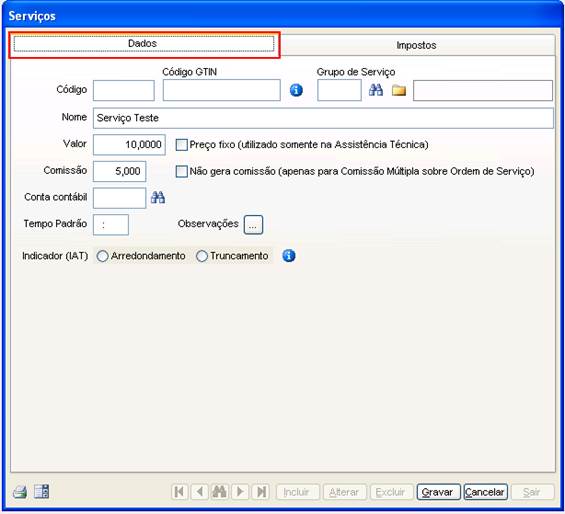This screenshot has width=565, height=514.
Task: Go to previous record arrow
Action: [x=200, y=492]
